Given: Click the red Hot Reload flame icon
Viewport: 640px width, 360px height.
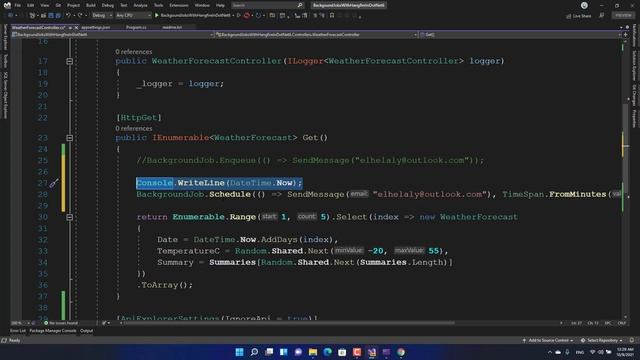Looking at the screenshot, I should click(247, 16).
